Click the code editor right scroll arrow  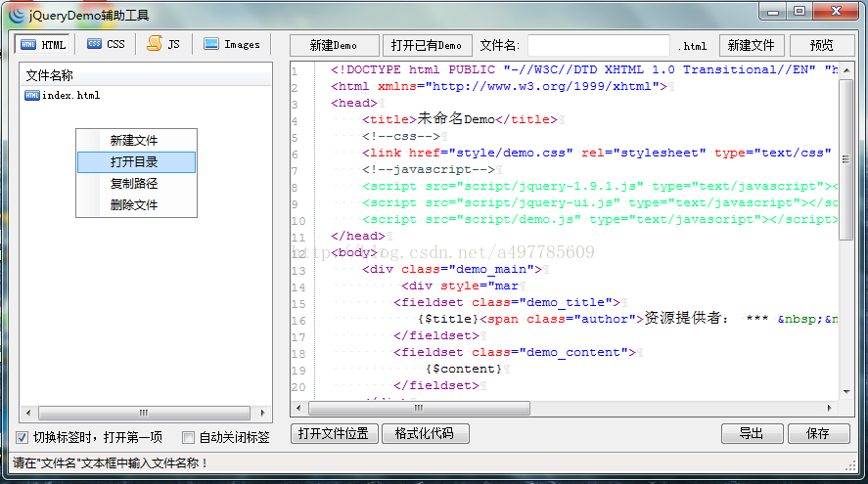click(829, 408)
